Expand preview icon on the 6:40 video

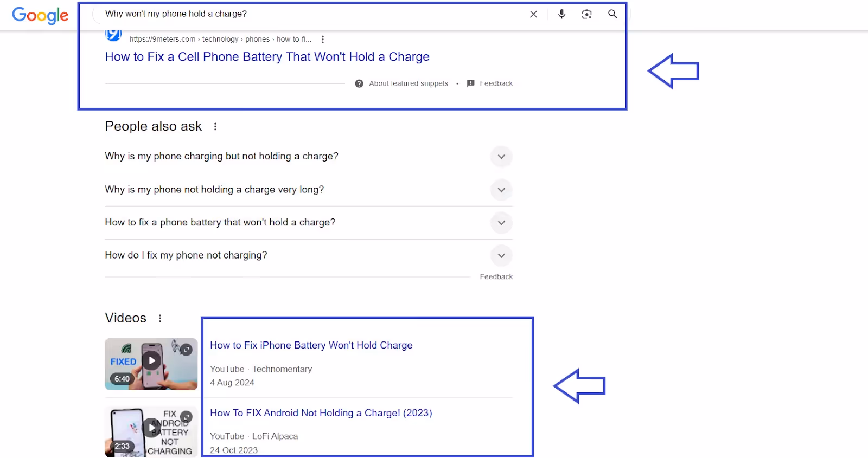(187, 350)
